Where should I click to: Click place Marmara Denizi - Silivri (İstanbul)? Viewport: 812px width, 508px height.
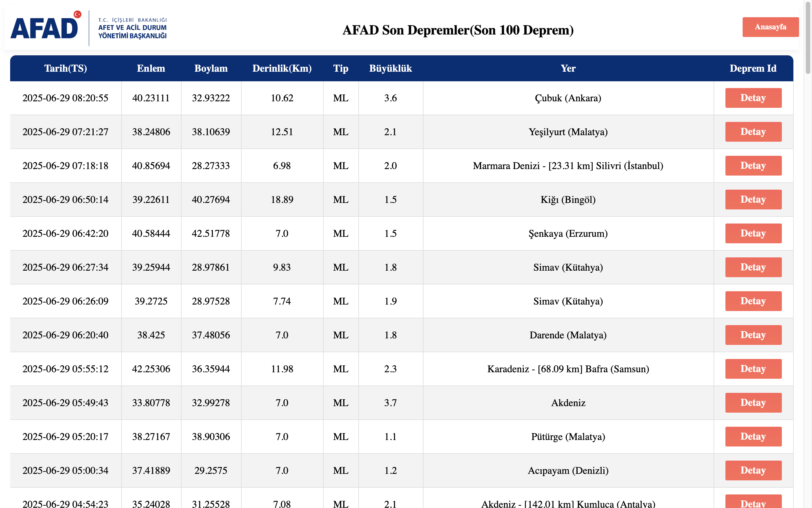[568, 166]
